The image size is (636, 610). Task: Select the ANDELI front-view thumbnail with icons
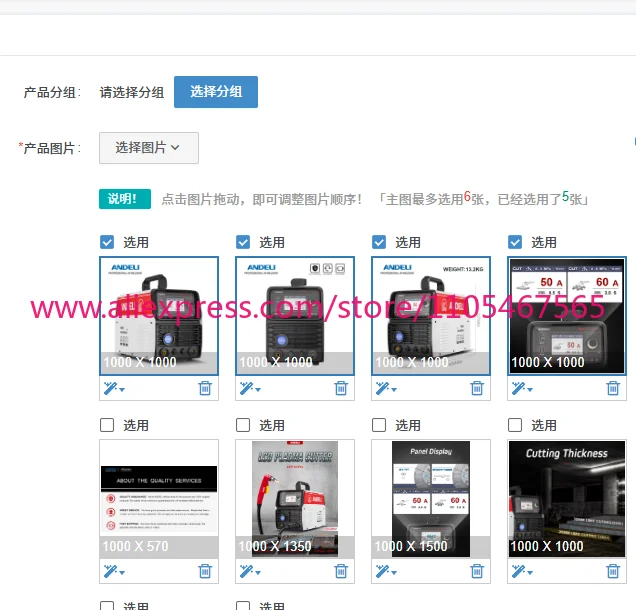click(295, 316)
